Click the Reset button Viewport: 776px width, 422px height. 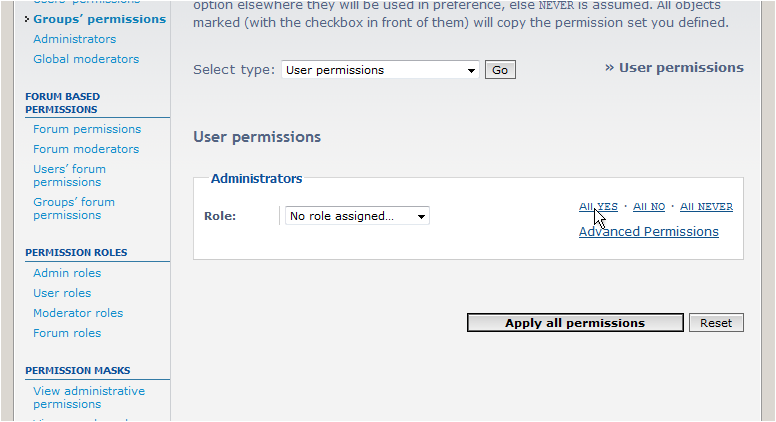tap(716, 323)
